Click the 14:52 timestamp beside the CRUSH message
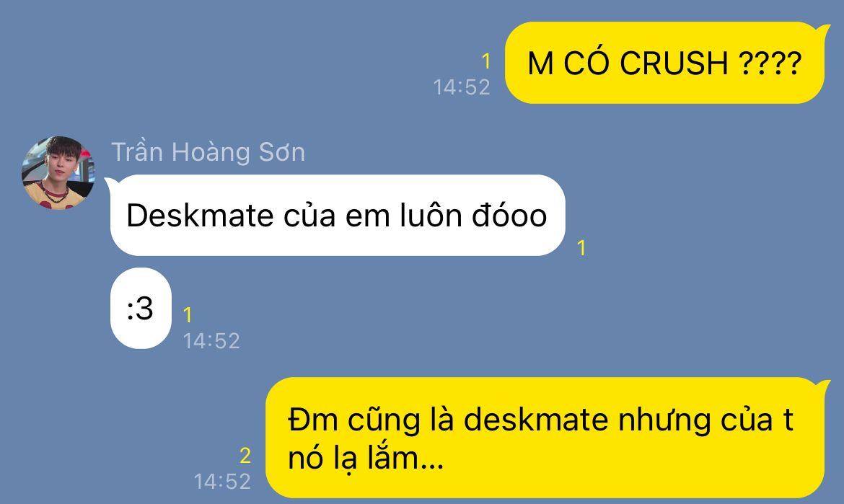The width and height of the screenshot is (844, 504). pos(462,87)
